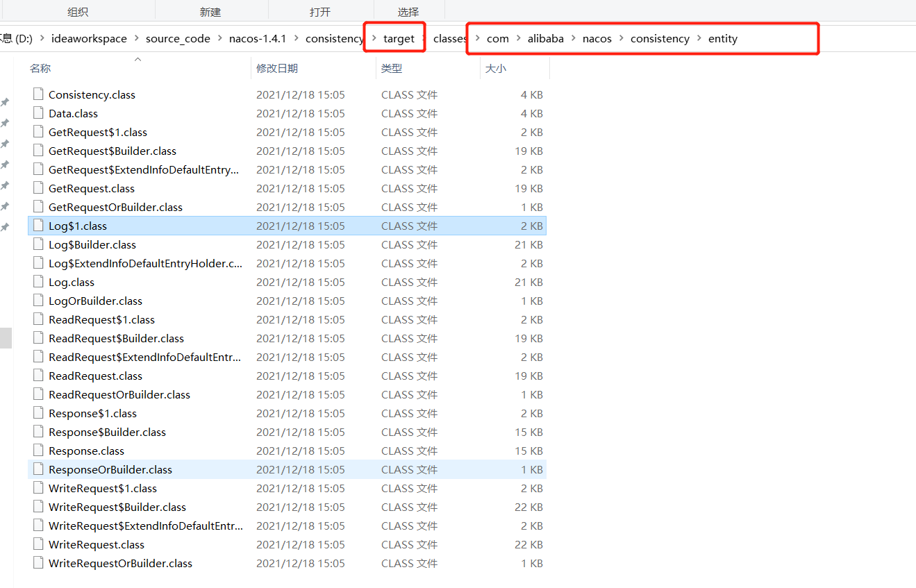Go to alibaba folder in breadcrumb
Screen dimensions: 916x588
[x=546, y=39]
